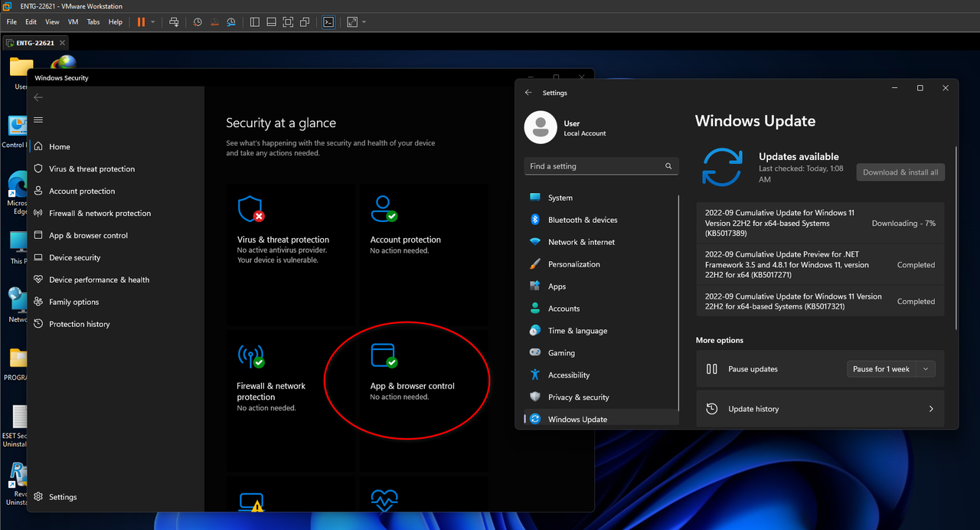Open Family options in the sidebar

point(115,302)
